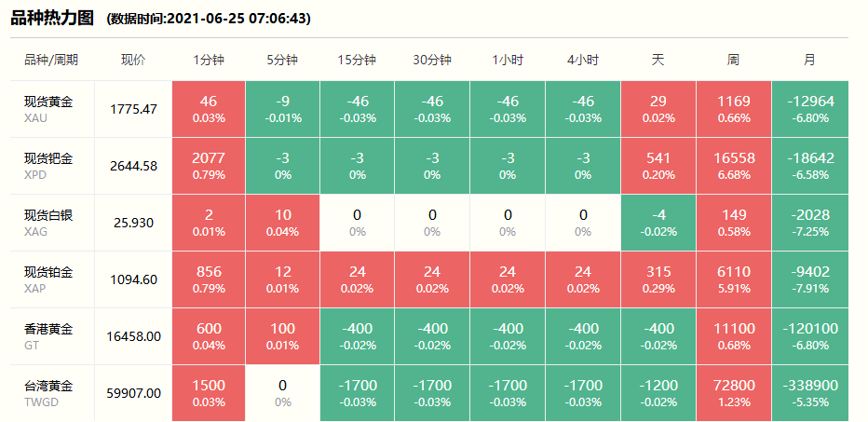Click the -338900 monthly cell for 台湾黄金
Viewport: 868px width, 422px height.
pos(809,392)
